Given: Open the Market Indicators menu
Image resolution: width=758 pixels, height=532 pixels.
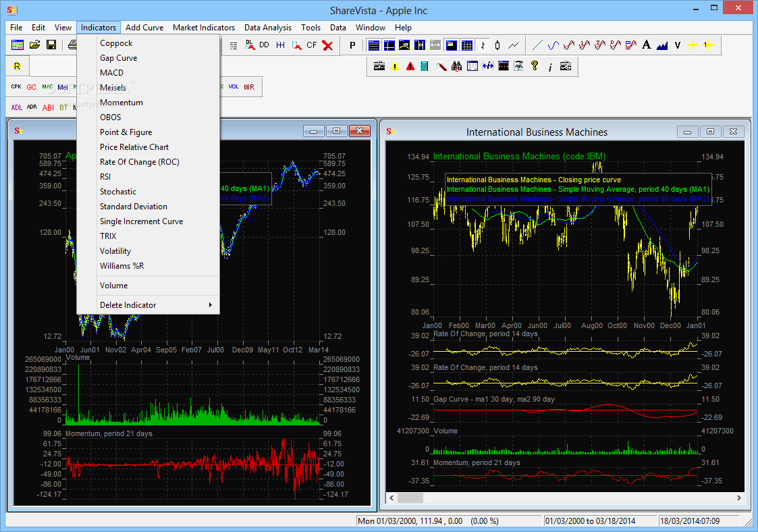Looking at the screenshot, I should click(204, 28).
